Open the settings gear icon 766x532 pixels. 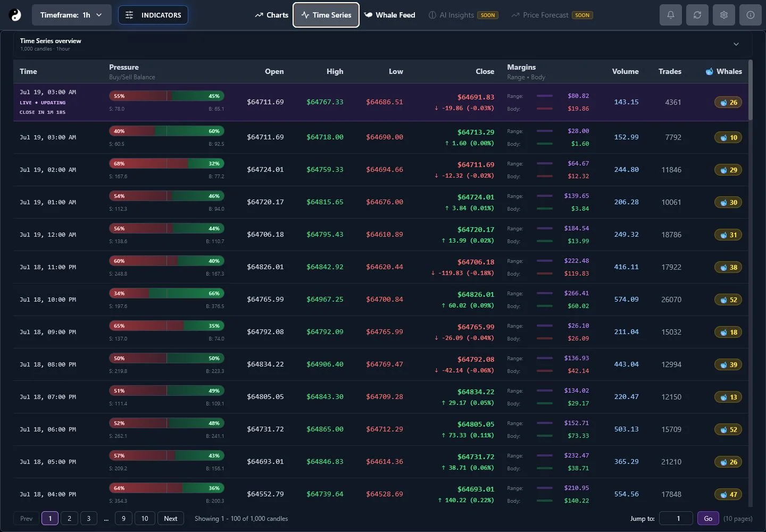(x=724, y=15)
